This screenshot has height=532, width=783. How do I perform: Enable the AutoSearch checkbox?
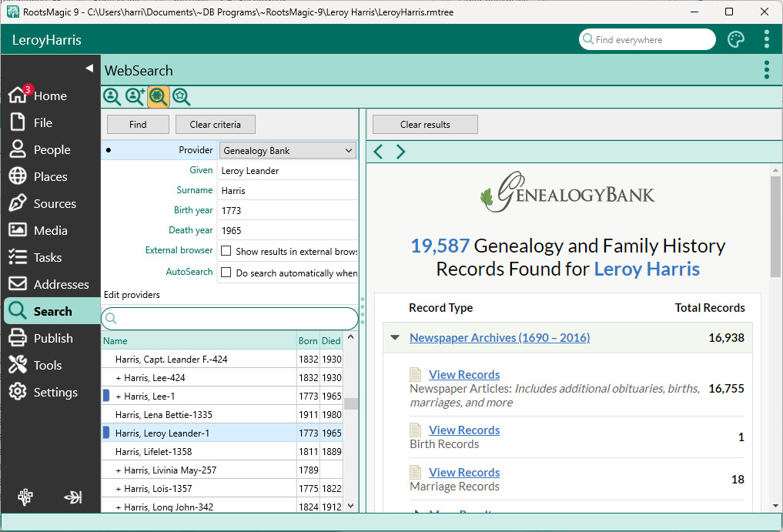pos(226,273)
